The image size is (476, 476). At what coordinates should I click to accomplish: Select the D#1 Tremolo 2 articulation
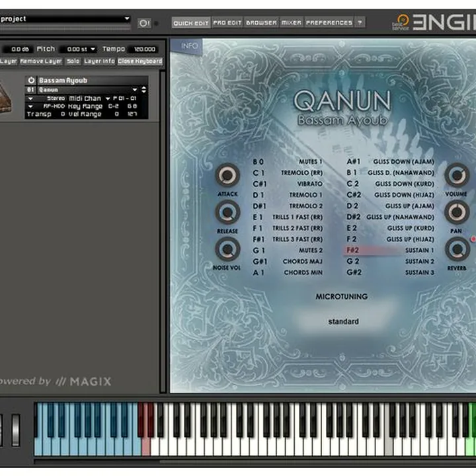tap(288, 206)
